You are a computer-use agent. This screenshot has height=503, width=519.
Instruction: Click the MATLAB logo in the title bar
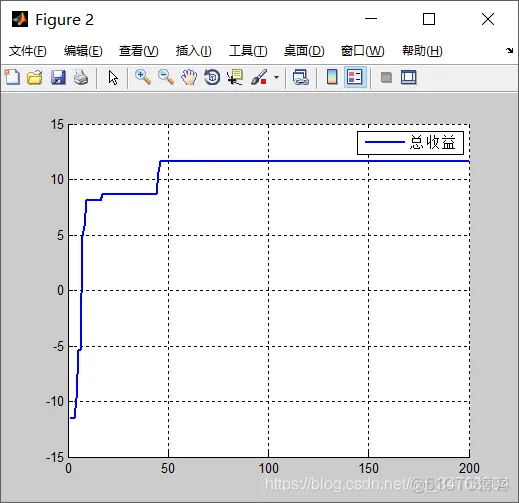20,19
